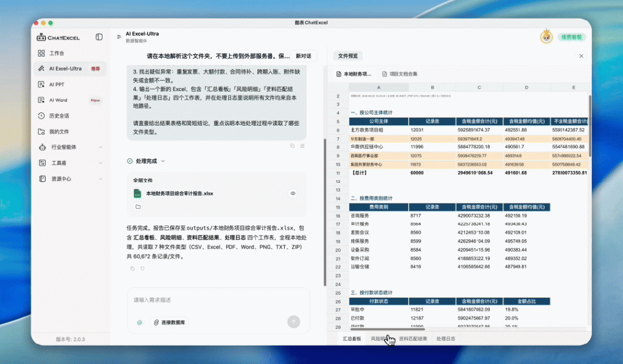Image resolution: width=623 pixels, height=364 pixels.
Task: Select AI Excel-Ultra in sidebar
Action: pos(70,69)
